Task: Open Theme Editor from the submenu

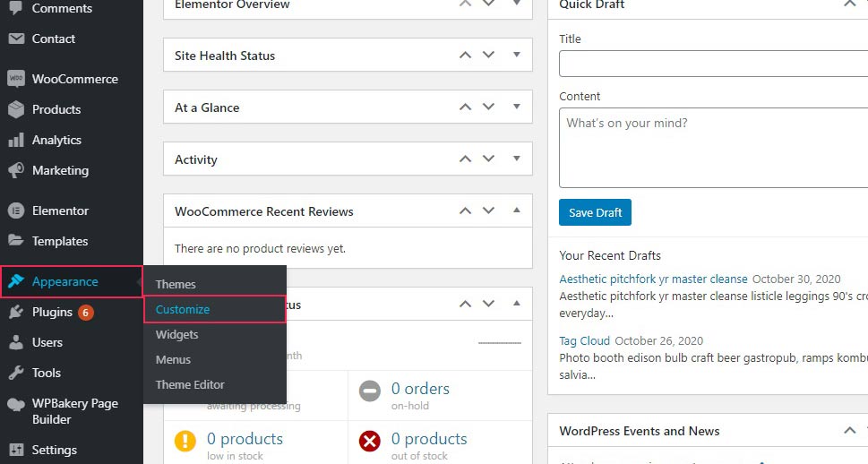Action: click(190, 384)
